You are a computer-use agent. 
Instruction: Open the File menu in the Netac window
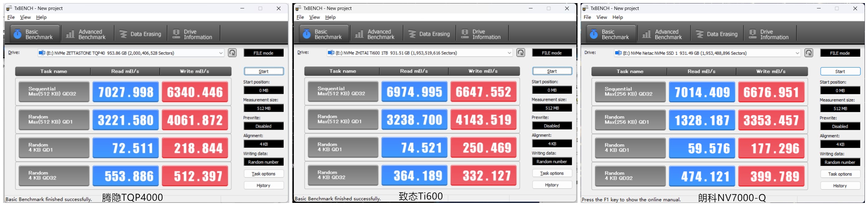point(587,17)
